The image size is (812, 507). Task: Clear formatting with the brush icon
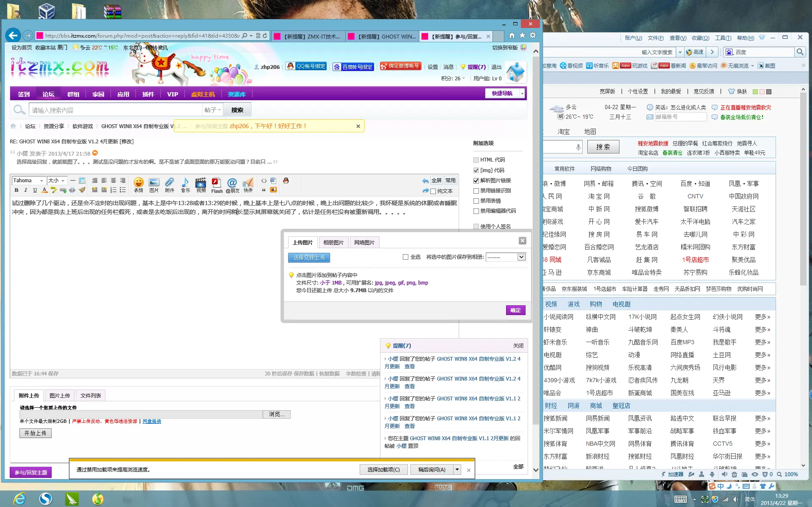pos(82,190)
